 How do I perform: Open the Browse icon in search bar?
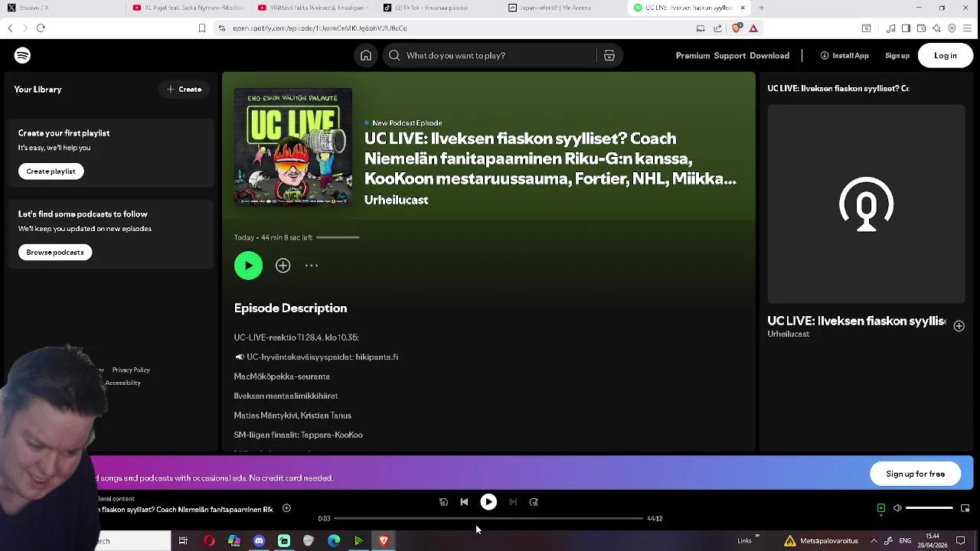(609, 55)
